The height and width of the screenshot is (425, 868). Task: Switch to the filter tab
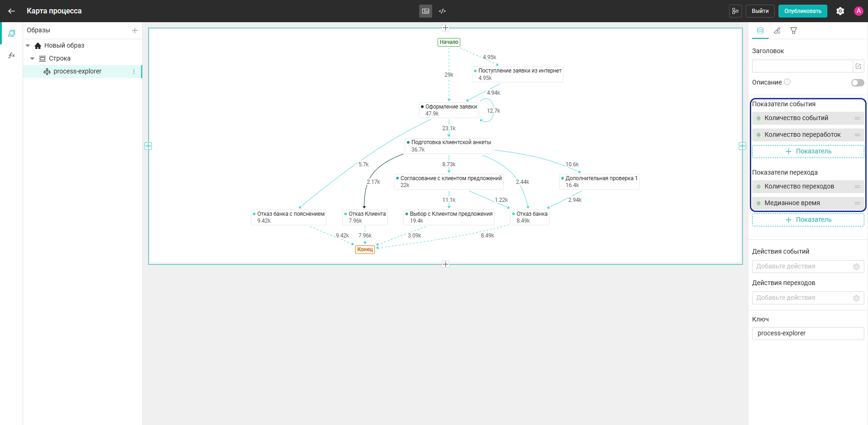tap(794, 30)
